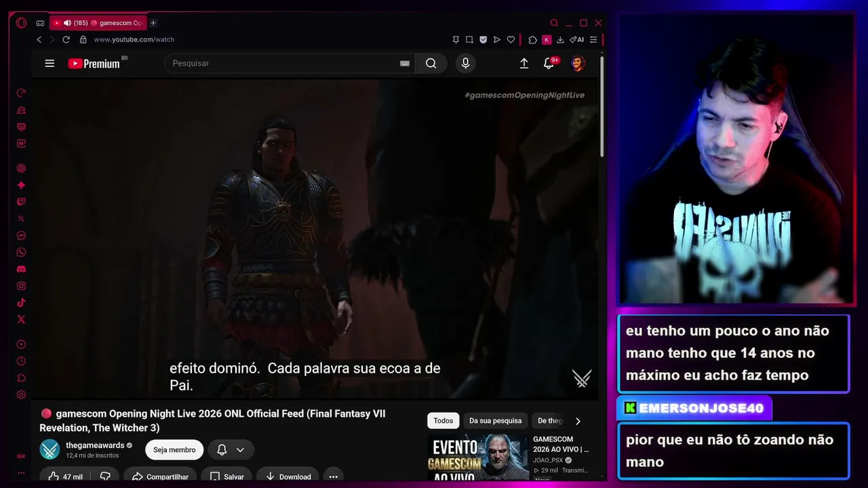The width and height of the screenshot is (868, 488).
Task: Open the GX Corner controller icon
Action: (40, 23)
